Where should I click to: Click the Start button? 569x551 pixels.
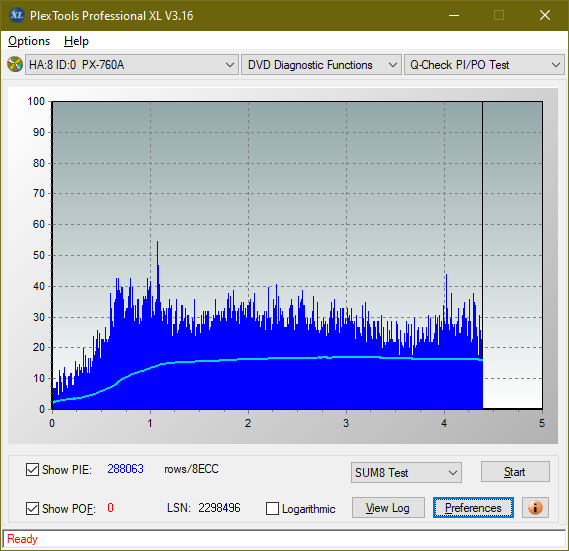click(x=515, y=472)
